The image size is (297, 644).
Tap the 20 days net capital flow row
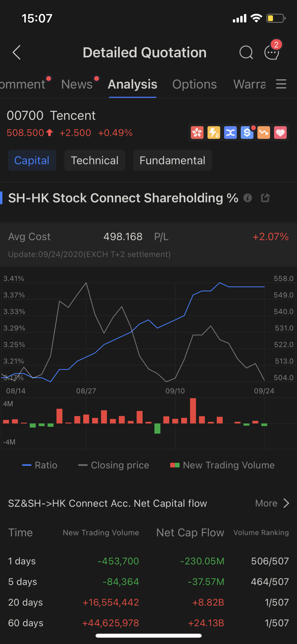click(148, 602)
